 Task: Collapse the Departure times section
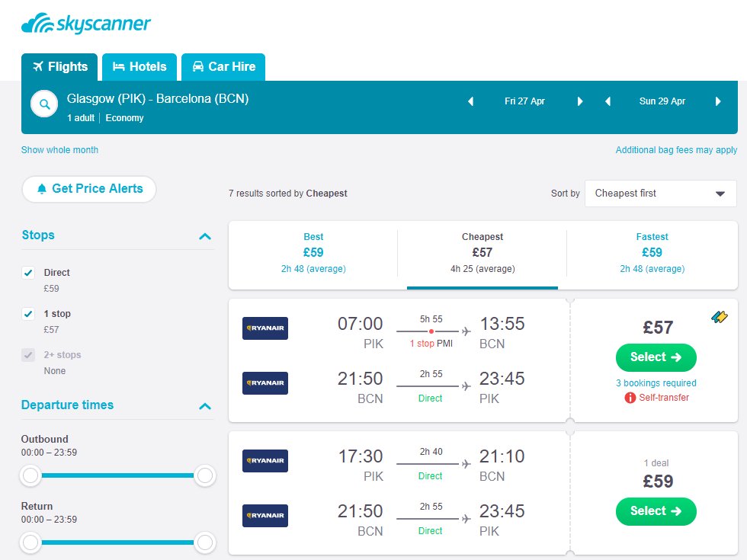tap(204, 407)
